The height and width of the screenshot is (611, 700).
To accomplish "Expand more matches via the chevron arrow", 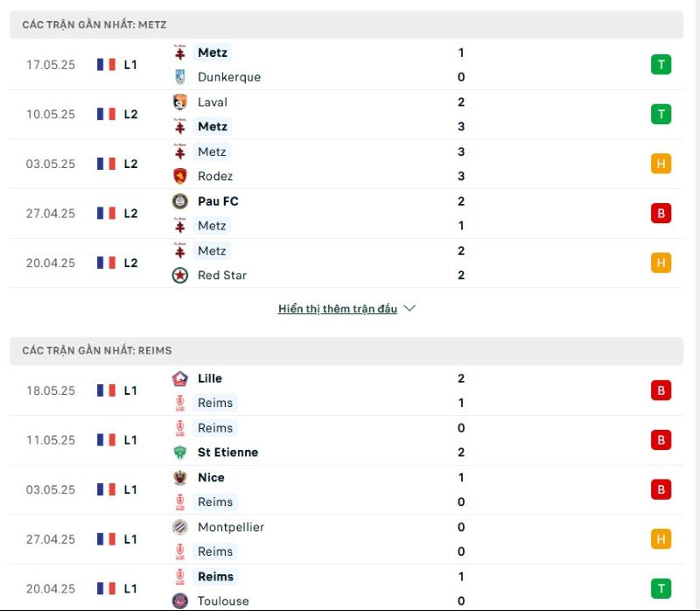I will tap(409, 309).
